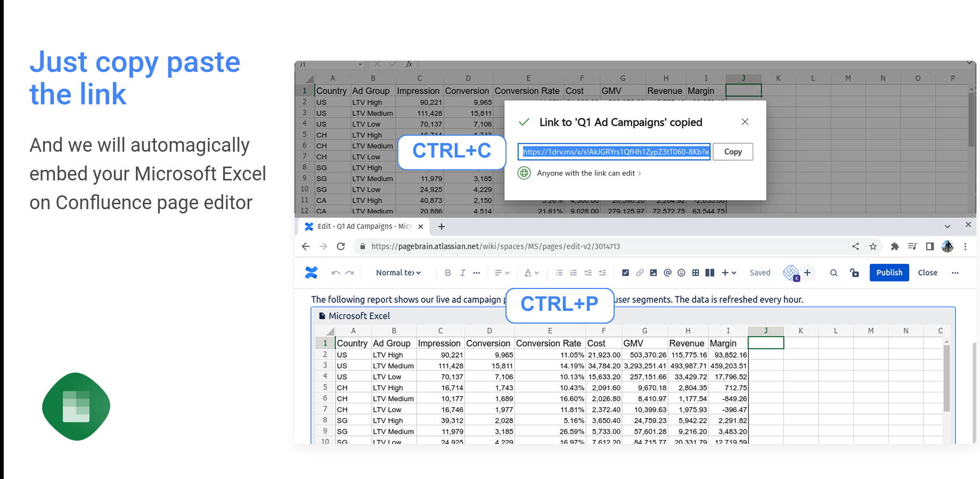This screenshot has height=479, width=980.
Task: Select cell J1 in the embedded Excel sheet
Action: pos(766,343)
